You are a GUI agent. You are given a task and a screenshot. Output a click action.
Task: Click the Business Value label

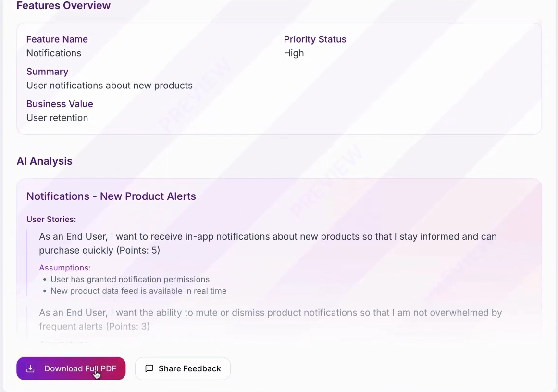pos(60,104)
